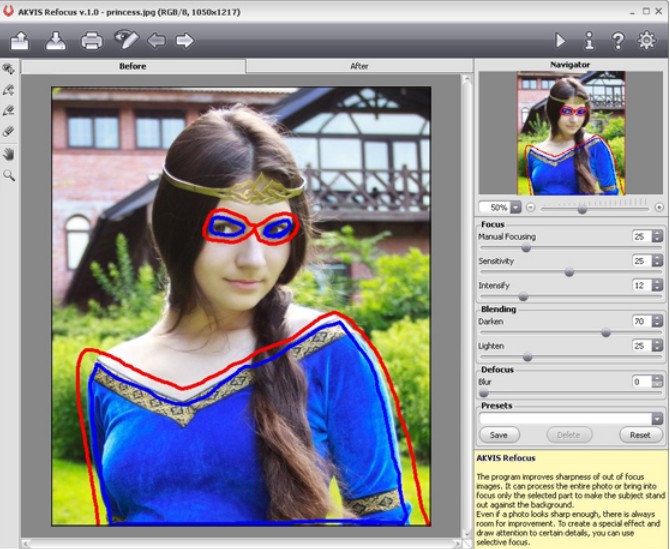This screenshot has height=549, width=670.
Task: Click the Darken slider handle
Action: (605, 332)
